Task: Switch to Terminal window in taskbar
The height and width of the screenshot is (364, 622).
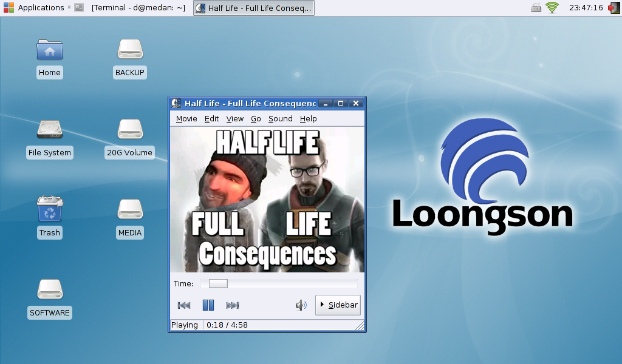Action: (x=138, y=7)
